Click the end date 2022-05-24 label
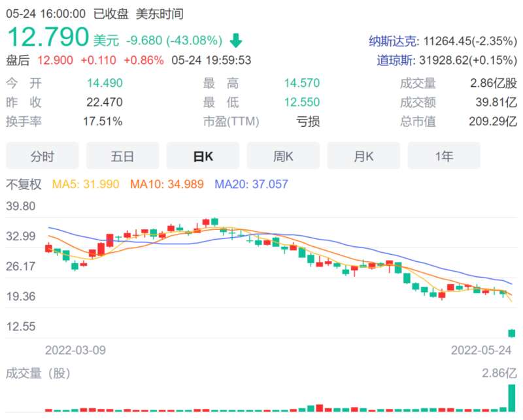 pos(481,350)
